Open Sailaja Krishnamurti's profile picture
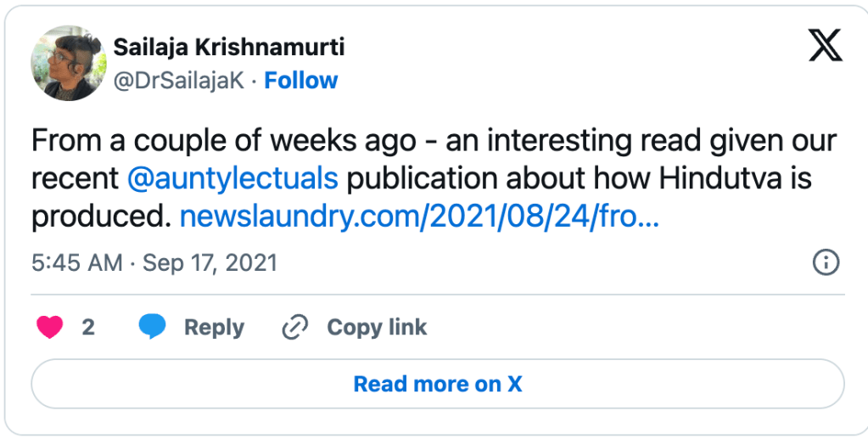The width and height of the screenshot is (868, 439). click(67, 63)
